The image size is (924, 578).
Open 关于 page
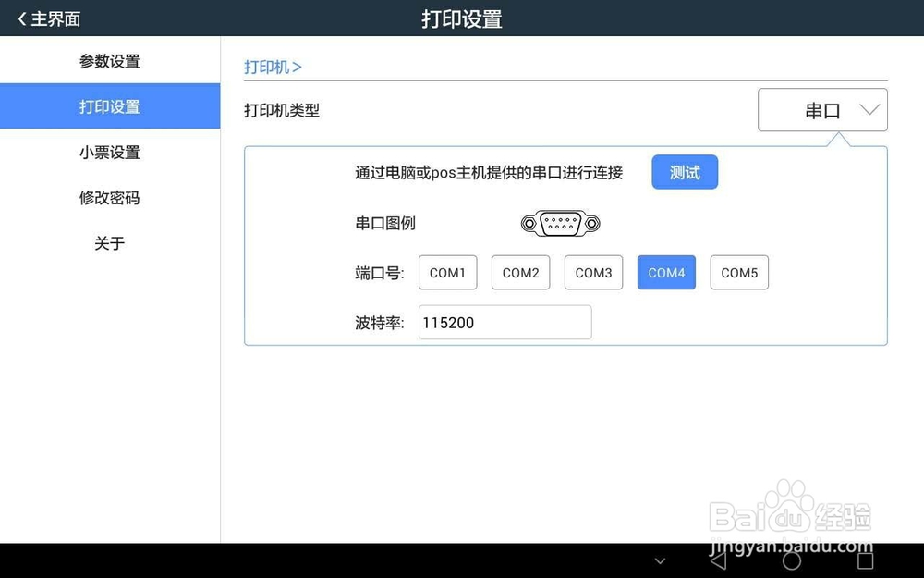(110, 243)
